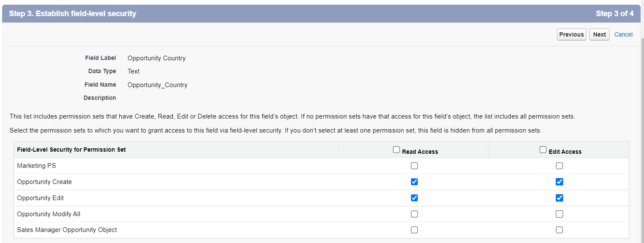Image resolution: width=644 pixels, height=243 pixels.
Task: Enable Read Access for Opportunity Modify All
Action: tap(414, 214)
